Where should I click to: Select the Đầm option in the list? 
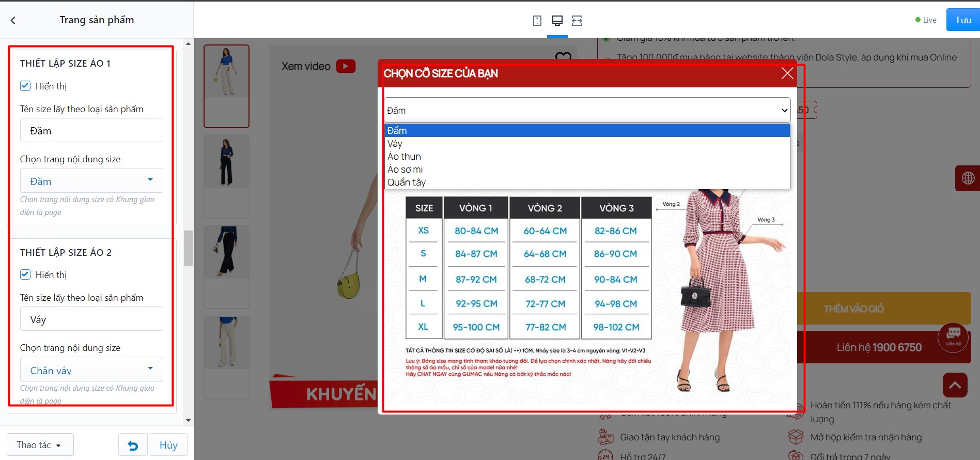pos(587,131)
